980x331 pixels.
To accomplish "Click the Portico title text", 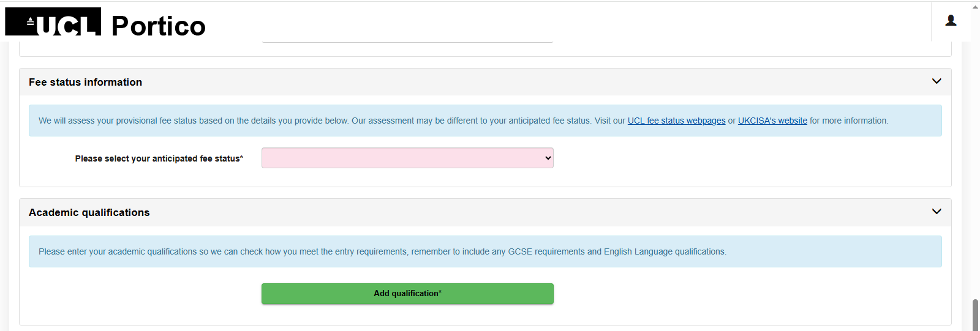I will (x=158, y=26).
